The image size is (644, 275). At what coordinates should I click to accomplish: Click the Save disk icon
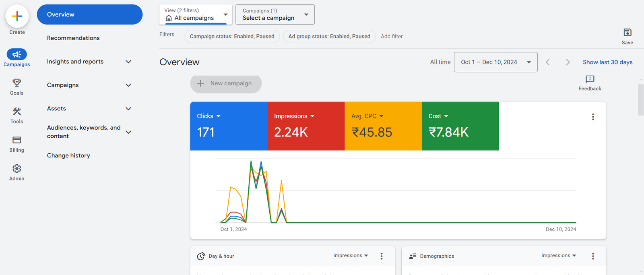(627, 32)
